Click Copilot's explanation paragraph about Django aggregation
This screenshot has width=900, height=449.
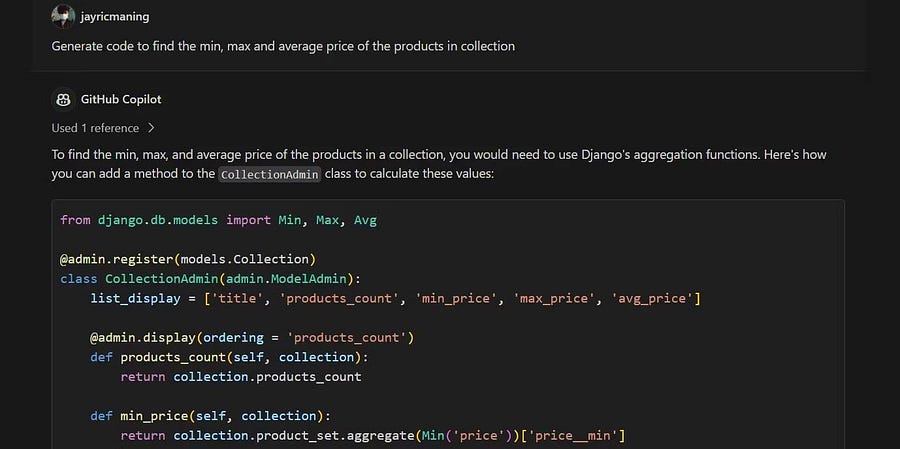point(440,164)
